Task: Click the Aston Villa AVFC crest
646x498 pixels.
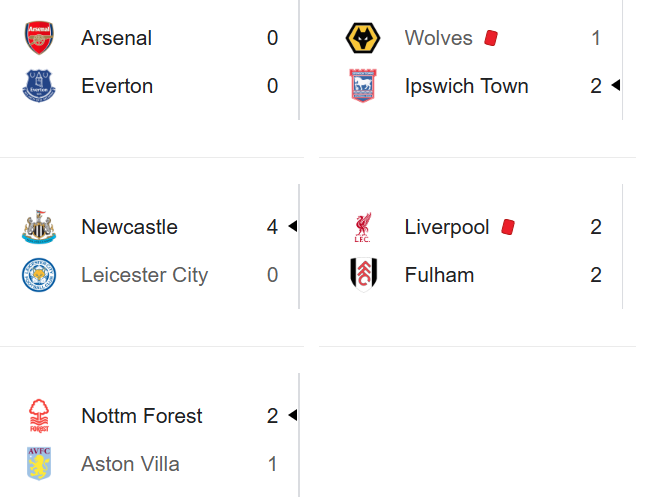Action: (x=40, y=464)
